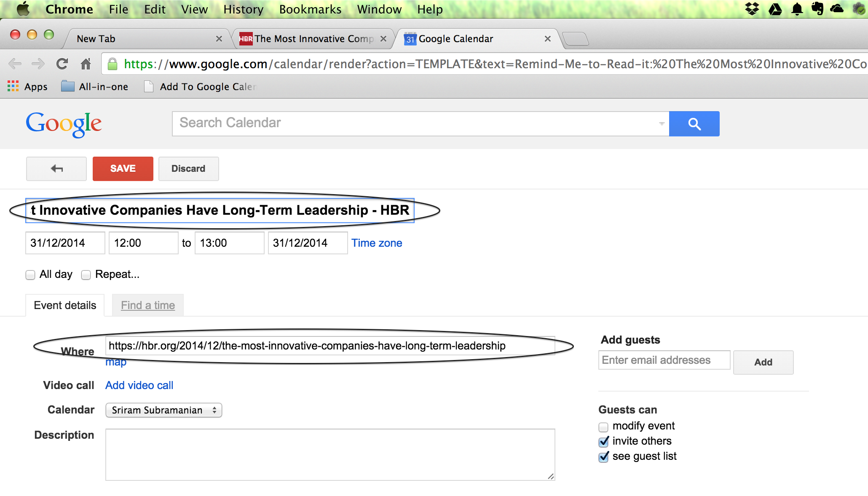Image resolution: width=868 pixels, height=496 pixels.
Task: Click the SAVE button
Action: (x=123, y=168)
